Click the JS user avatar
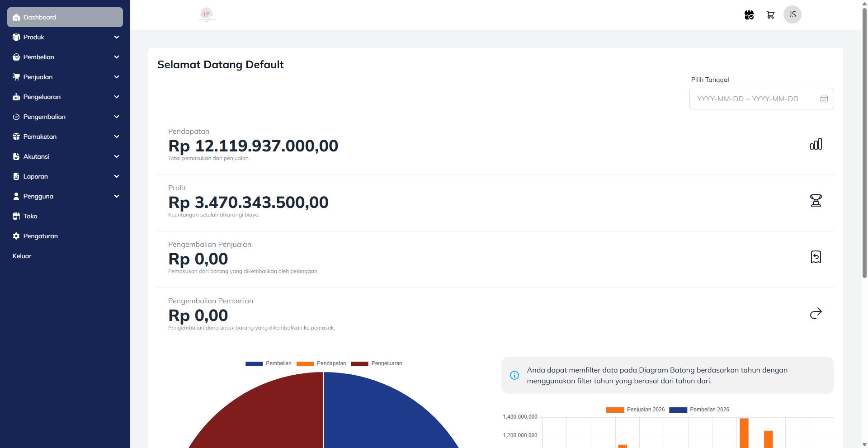 pos(792,14)
